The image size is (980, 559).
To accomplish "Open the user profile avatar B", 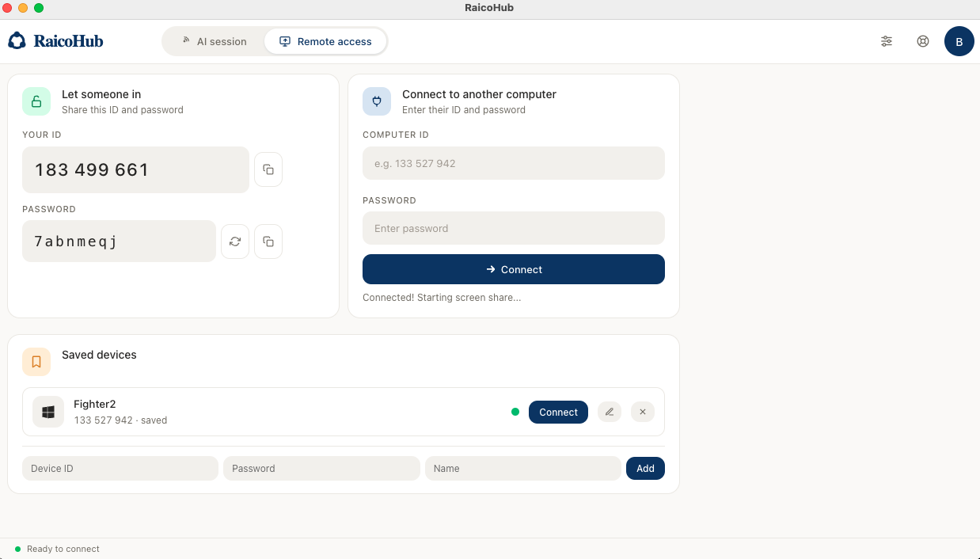I will 959,41.
